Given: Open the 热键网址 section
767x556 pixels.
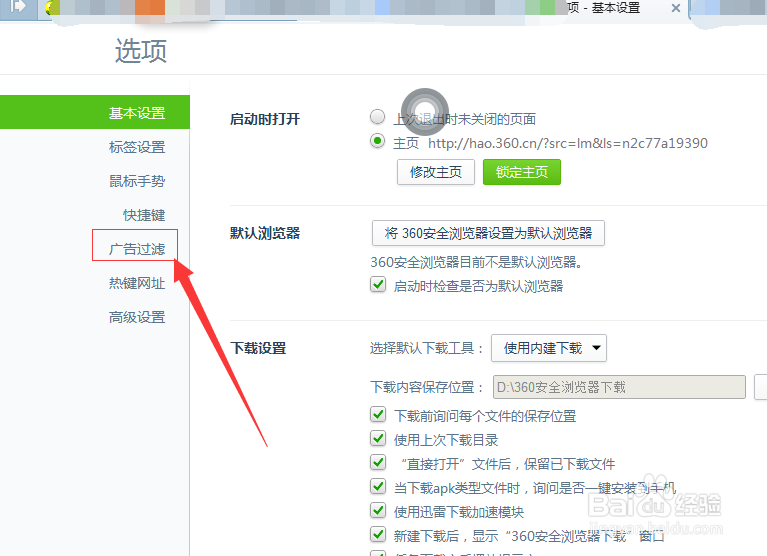Looking at the screenshot, I should (x=137, y=283).
